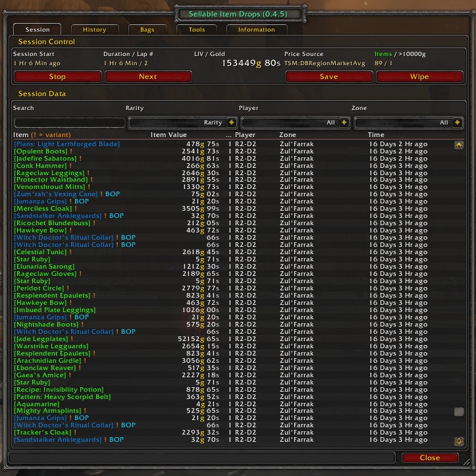Screen dimensions: 476x476
Task: Click the scrollbar thumb in item list
Action: (x=459, y=411)
